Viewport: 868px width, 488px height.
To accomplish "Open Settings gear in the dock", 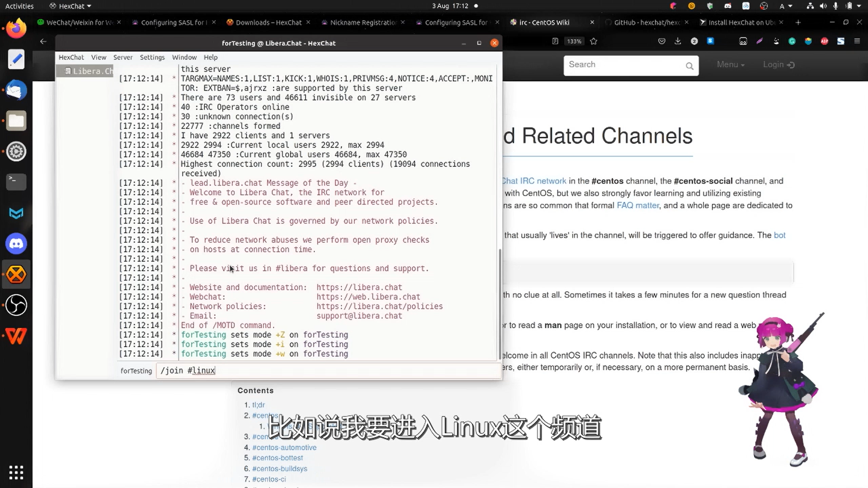I will pos(16,152).
